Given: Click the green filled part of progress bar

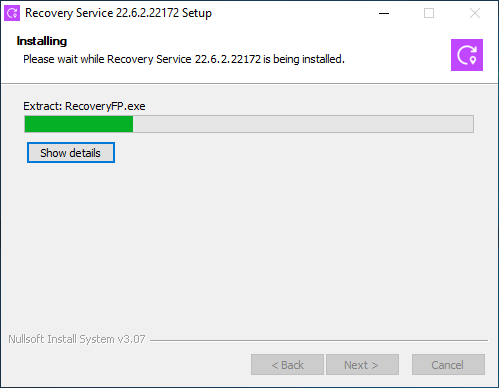Looking at the screenshot, I should (x=79, y=124).
